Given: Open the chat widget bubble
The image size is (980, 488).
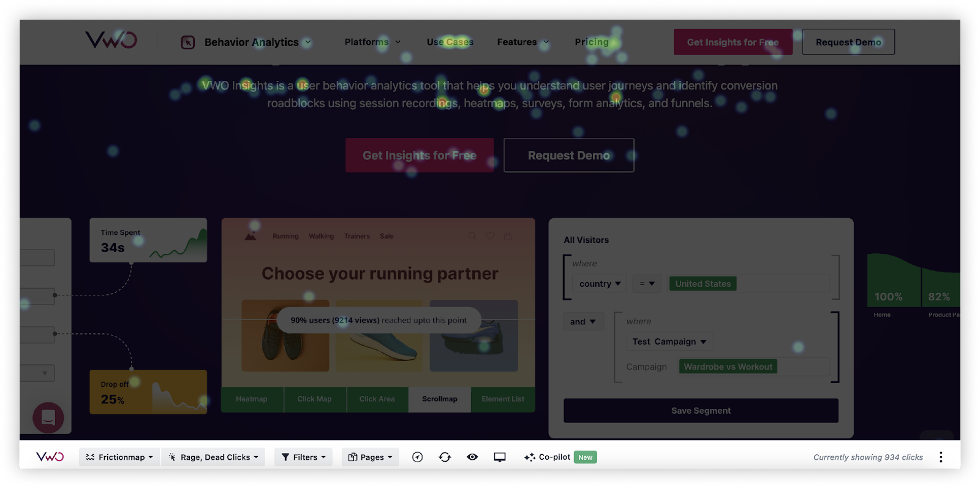Looking at the screenshot, I should (48, 417).
